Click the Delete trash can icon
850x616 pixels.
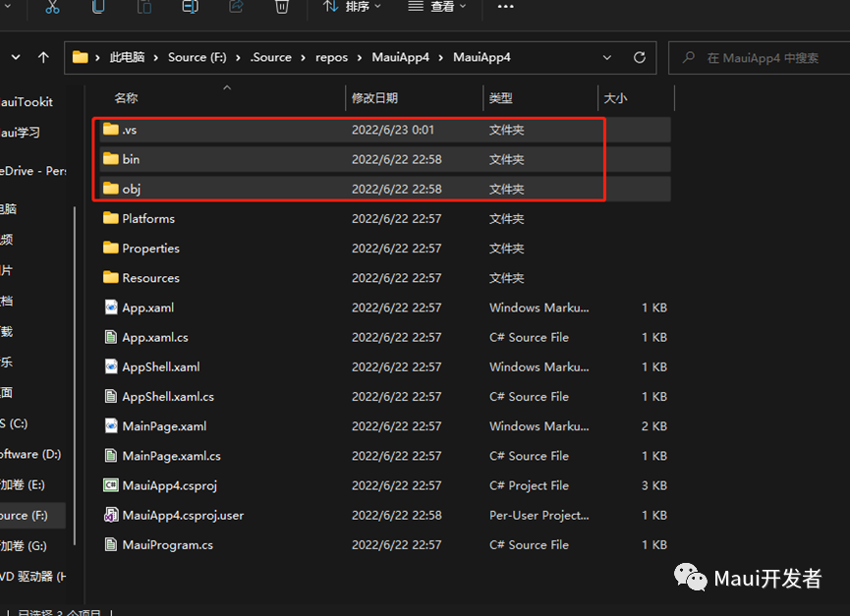click(x=282, y=7)
